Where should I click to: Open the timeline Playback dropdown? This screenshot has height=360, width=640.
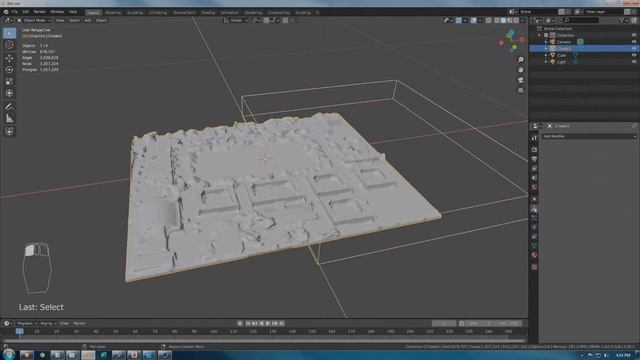coord(27,323)
